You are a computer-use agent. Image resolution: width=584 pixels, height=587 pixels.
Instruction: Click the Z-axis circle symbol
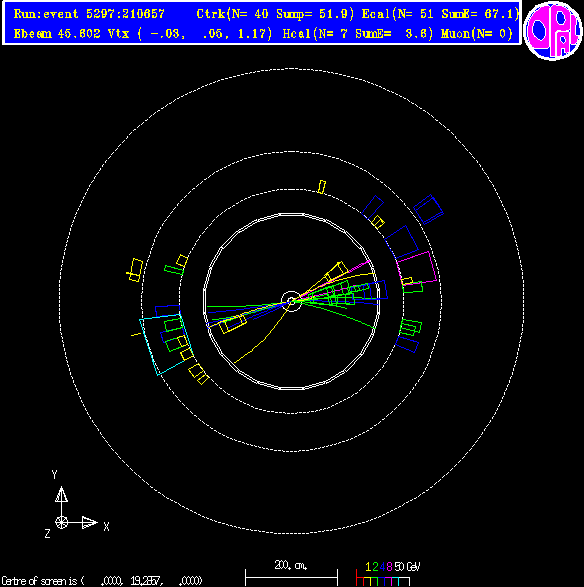(x=61, y=522)
